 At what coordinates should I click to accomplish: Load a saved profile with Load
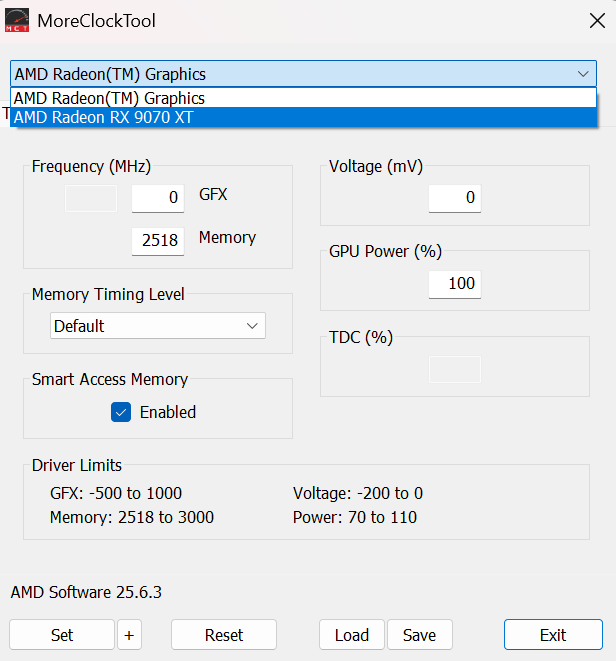tap(352, 634)
